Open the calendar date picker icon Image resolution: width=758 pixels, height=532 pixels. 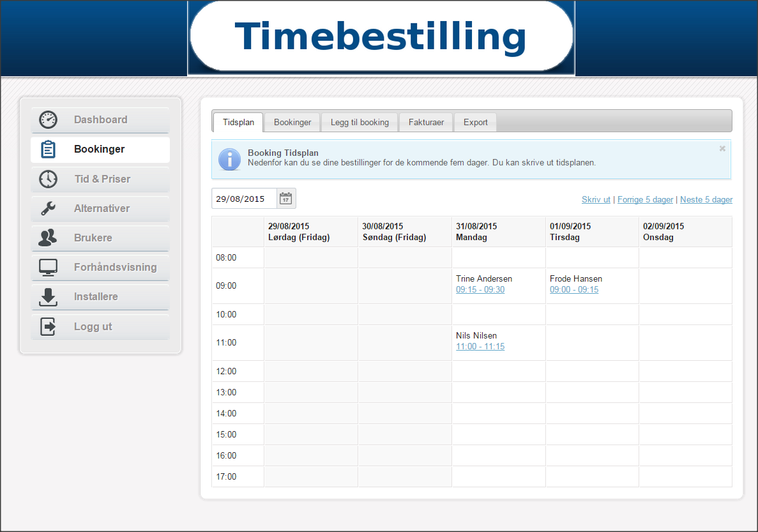286,199
